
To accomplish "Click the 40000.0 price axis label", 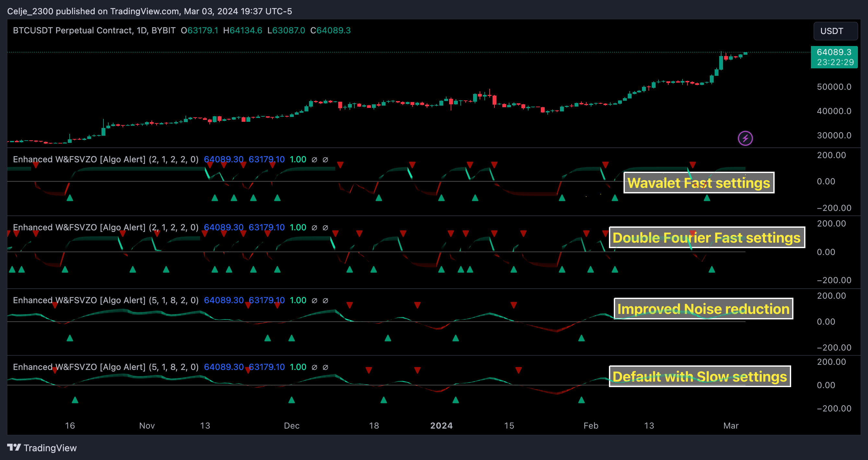I will (834, 111).
